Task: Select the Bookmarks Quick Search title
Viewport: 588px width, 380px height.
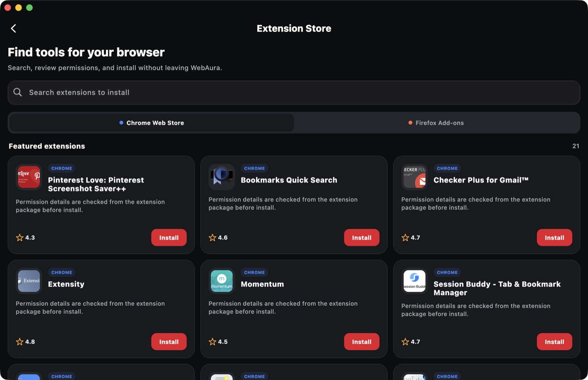Action: (289, 180)
